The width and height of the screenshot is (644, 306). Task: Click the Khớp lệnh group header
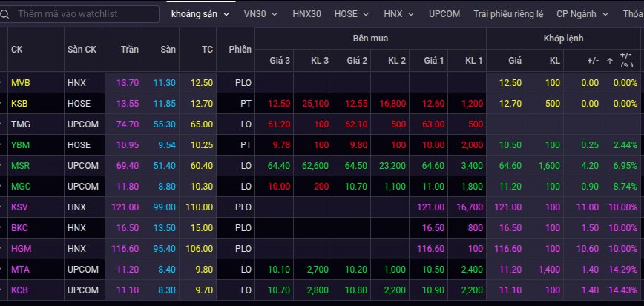564,39
